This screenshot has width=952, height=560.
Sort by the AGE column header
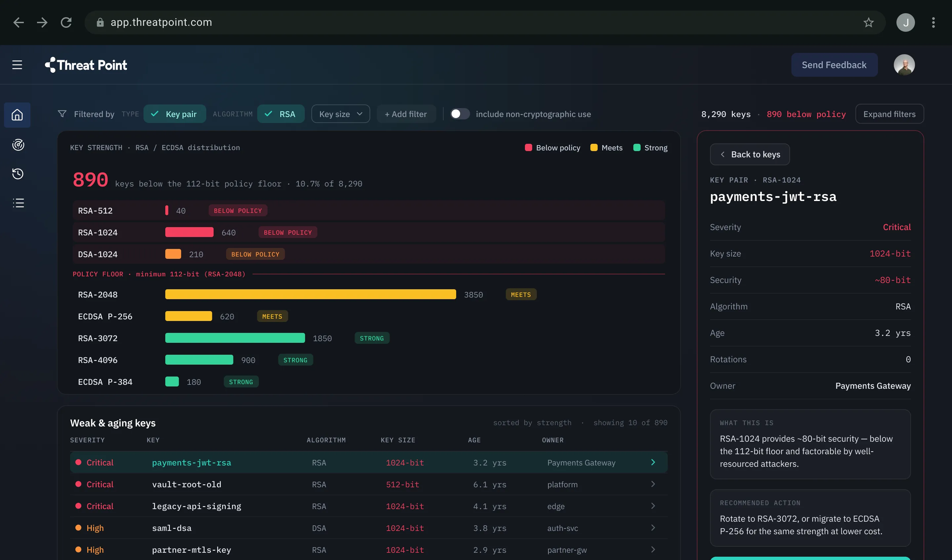[x=474, y=440]
